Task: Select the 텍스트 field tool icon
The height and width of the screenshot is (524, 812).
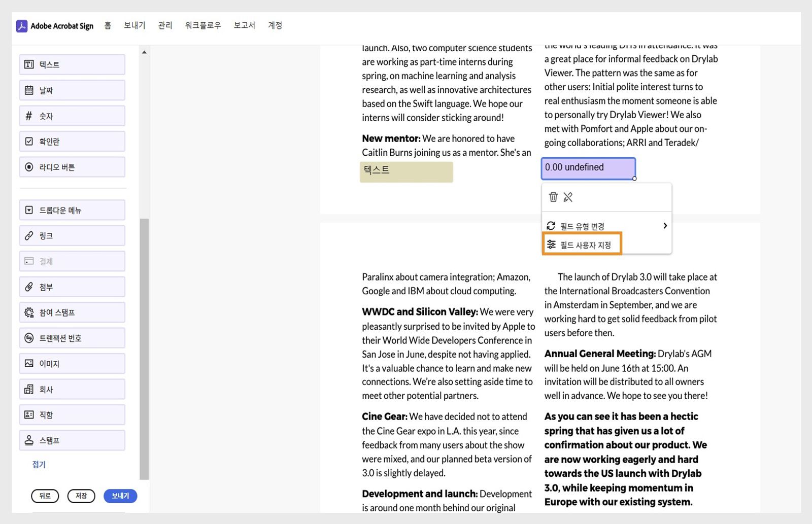Action: tap(29, 64)
